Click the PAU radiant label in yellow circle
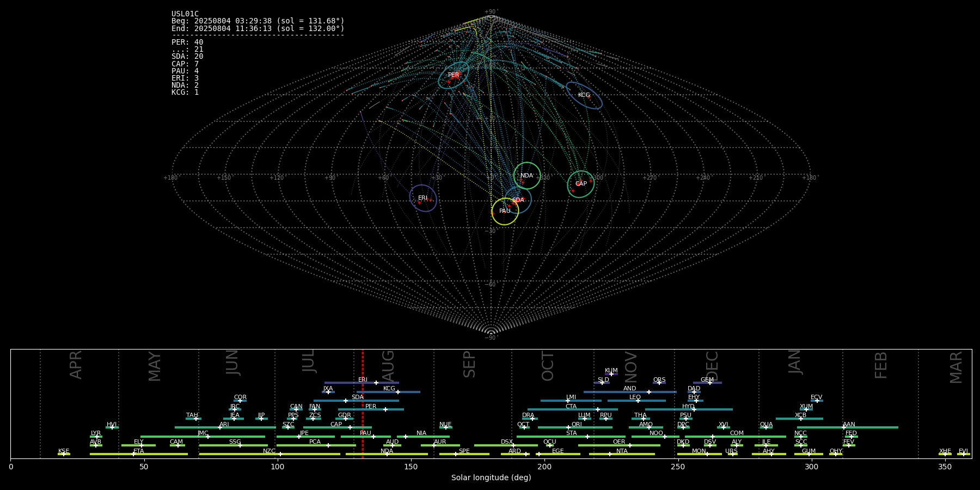This screenshot has height=490, width=980. [505, 211]
